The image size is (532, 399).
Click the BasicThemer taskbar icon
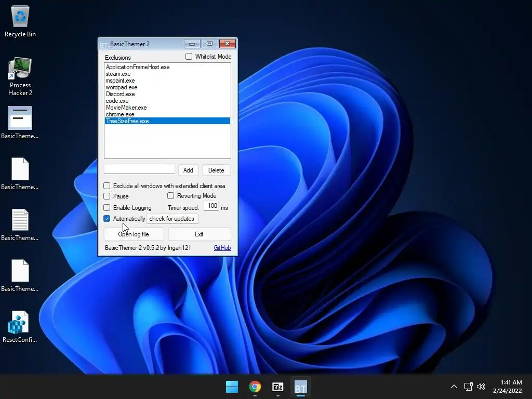(301, 387)
